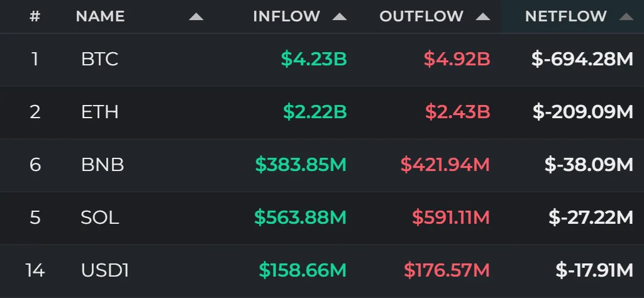Click USD1 inflow value $158.66M

point(303,270)
